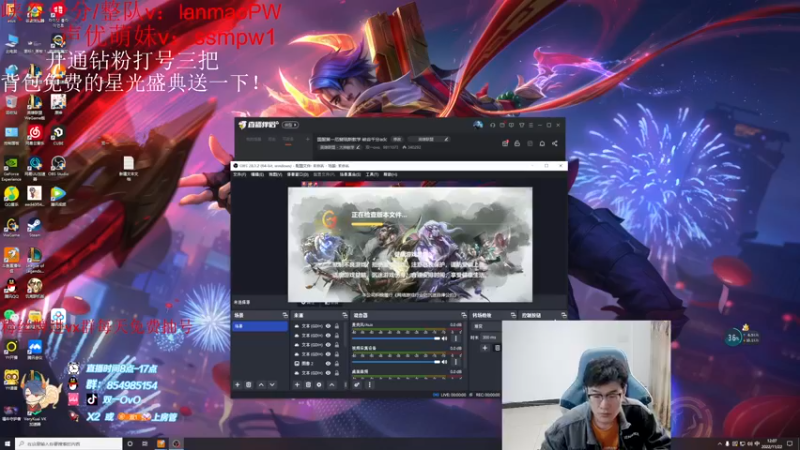800x450 pixels.
Task: Edit category pill beside the 修改 button
Action: 429,139
